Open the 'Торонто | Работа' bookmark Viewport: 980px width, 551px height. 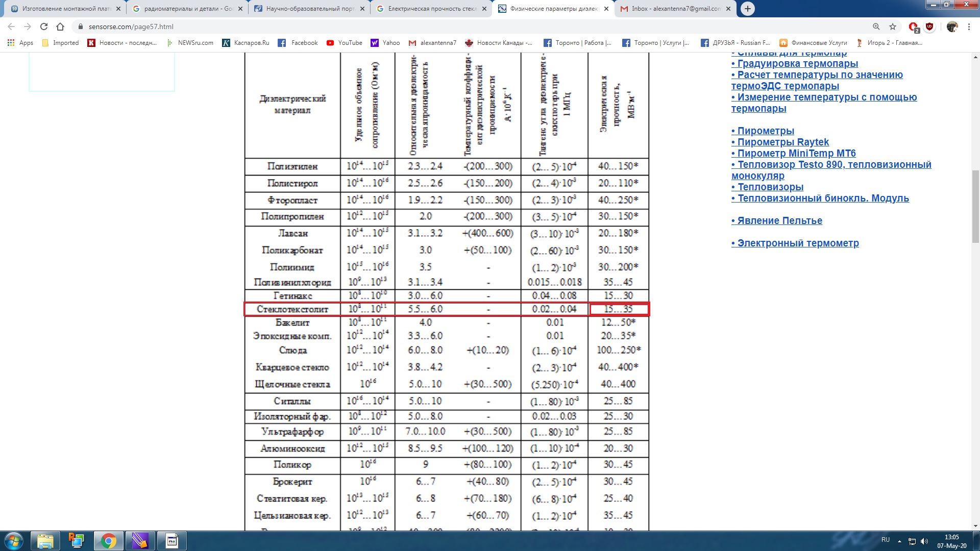[x=577, y=43]
